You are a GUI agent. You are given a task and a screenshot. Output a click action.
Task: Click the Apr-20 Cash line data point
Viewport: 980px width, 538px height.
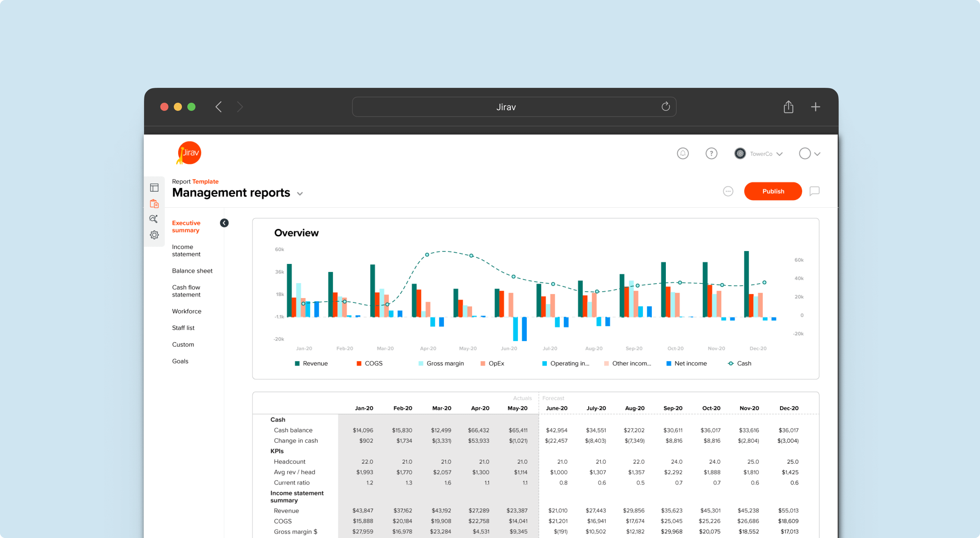(x=427, y=255)
